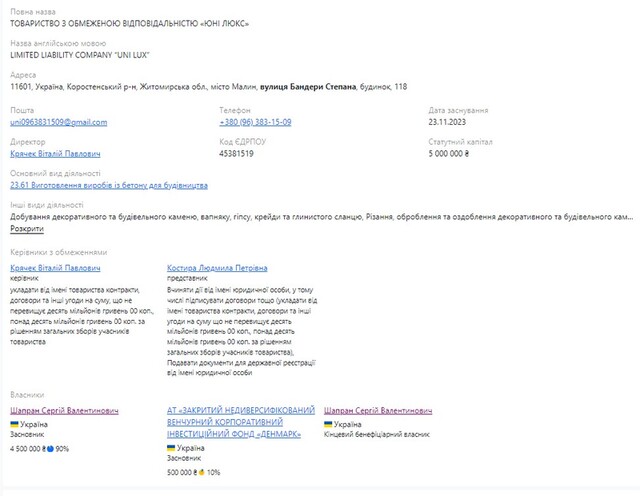Image resolution: width=640 pixels, height=496 pixels.
Task: Click the statutory capital value 5 000 000 ₴
Action: click(x=448, y=154)
